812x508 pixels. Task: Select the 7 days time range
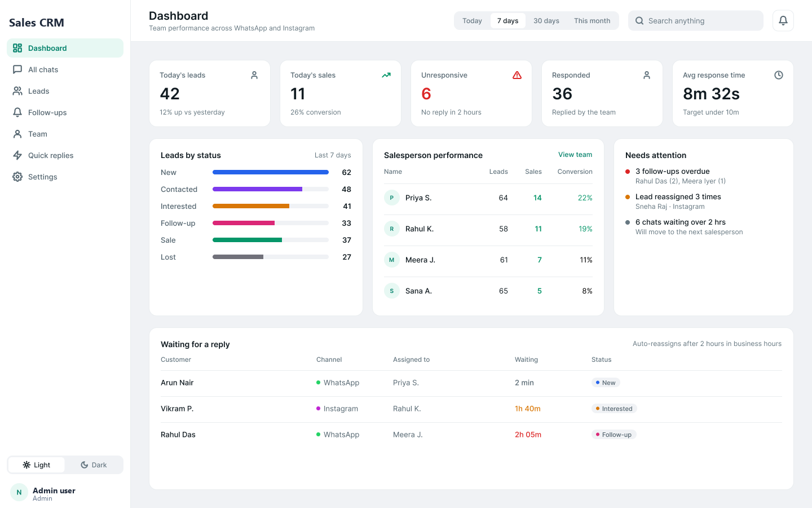tap(507, 21)
